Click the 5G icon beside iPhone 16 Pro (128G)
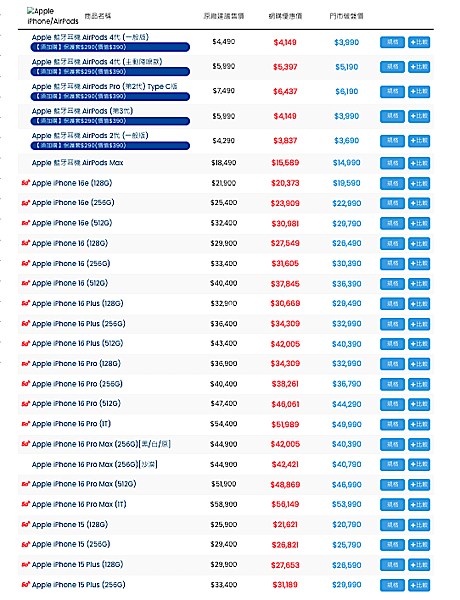 [x=26, y=364]
